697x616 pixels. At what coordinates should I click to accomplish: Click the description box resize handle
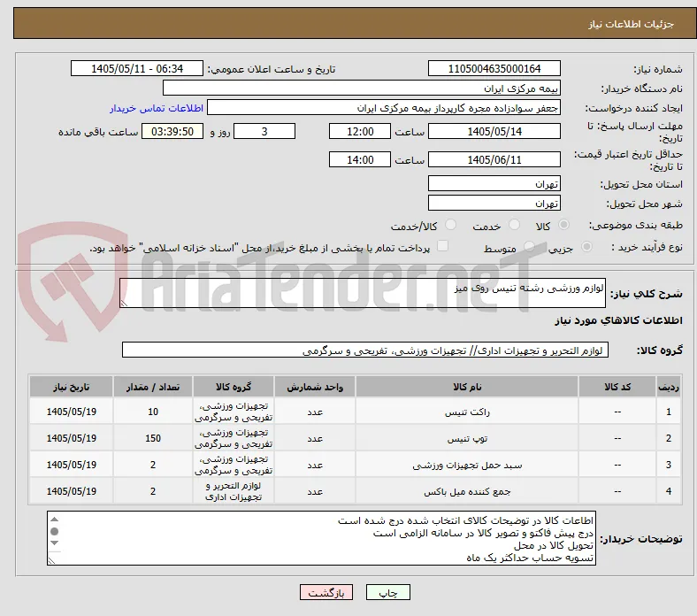pos(124,303)
